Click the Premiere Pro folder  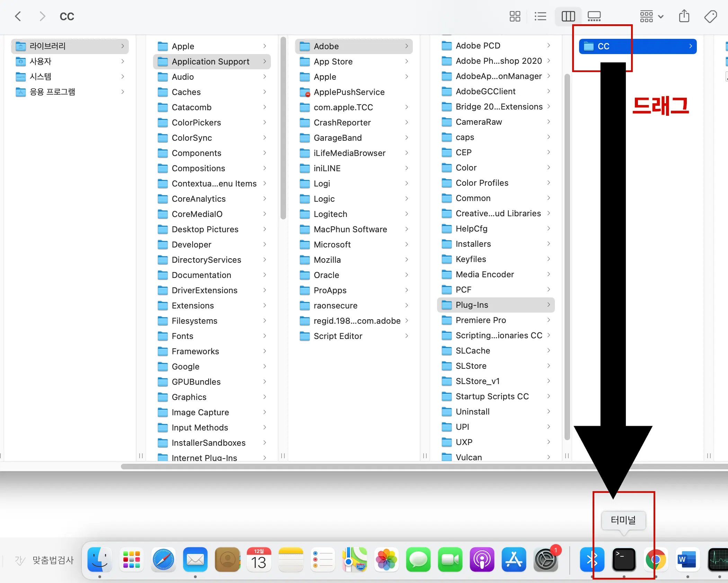coord(481,320)
